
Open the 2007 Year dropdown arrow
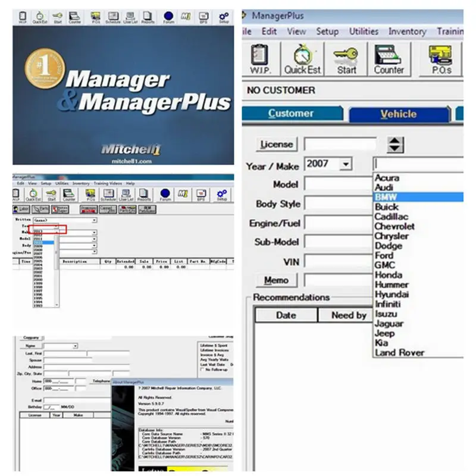click(346, 164)
